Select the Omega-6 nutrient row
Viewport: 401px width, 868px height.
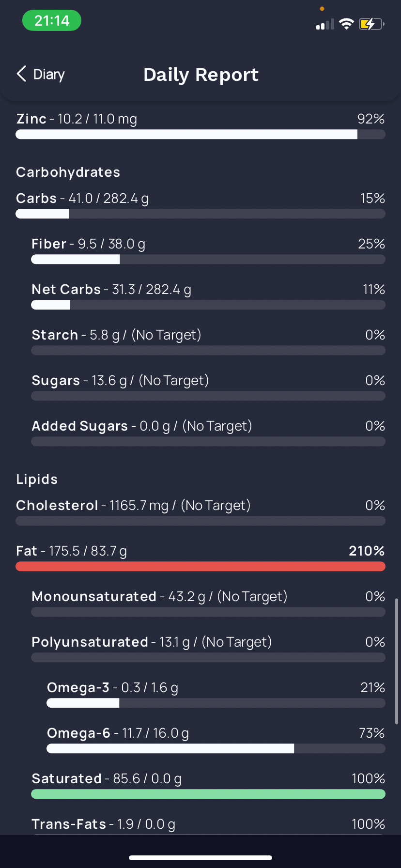[216, 740]
